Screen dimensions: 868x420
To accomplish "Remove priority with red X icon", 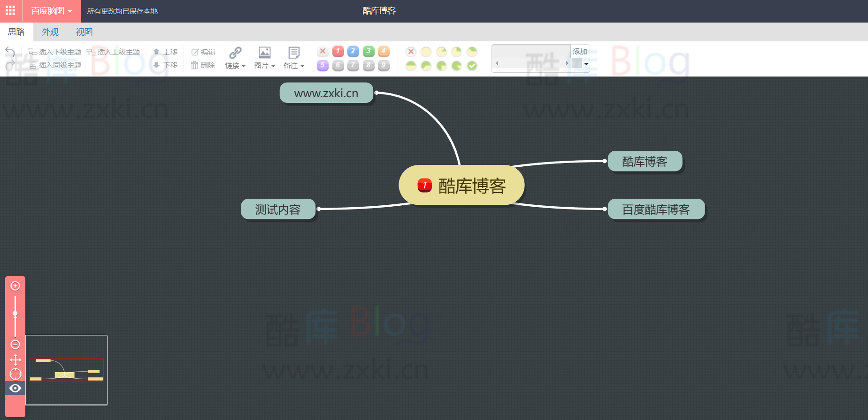I will coord(323,51).
